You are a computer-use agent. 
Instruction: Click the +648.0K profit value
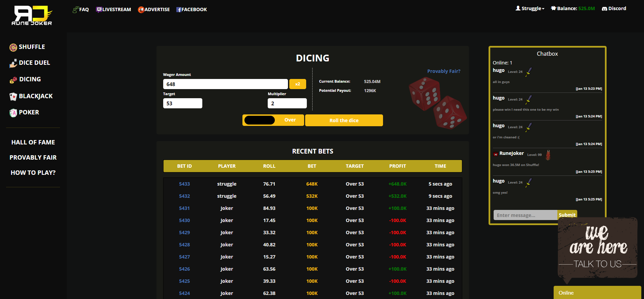click(398, 184)
